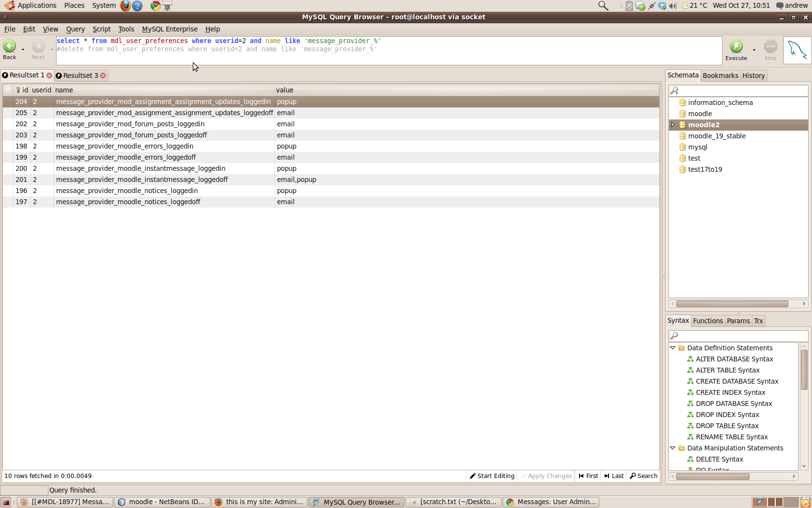
Task: Jump to Last row button
Action: tap(614, 476)
